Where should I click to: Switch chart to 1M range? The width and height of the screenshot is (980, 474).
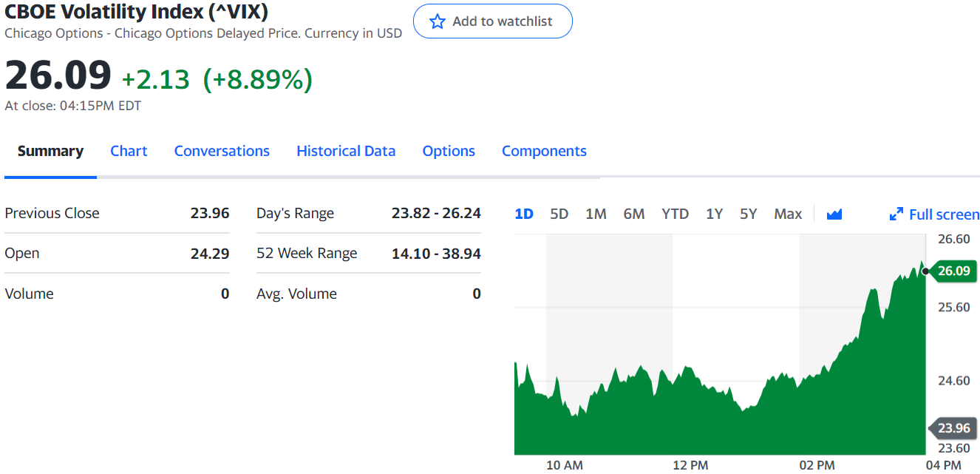point(596,214)
